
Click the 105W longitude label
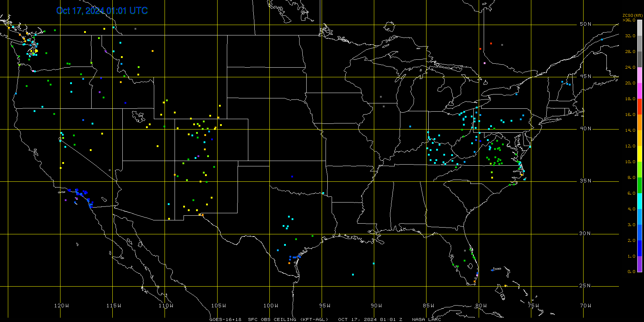[219, 306]
